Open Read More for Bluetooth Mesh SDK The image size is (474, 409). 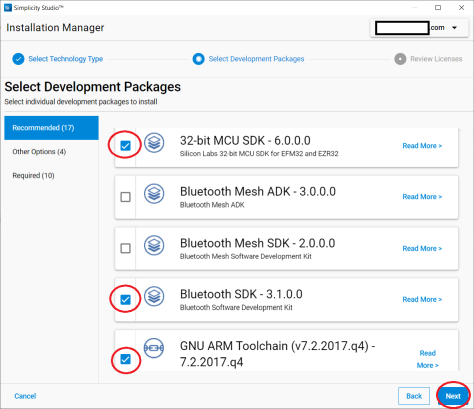pos(422,248)
